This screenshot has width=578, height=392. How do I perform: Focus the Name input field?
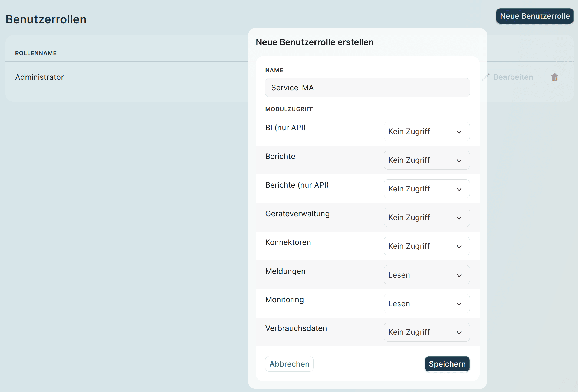(x=367, y=88)
